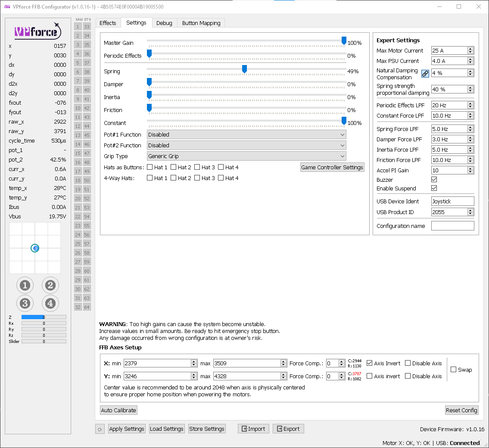This screenshot has width=489, height=448.
Task: Click the joystick position indicator dot
Action: tap(35, 248)
